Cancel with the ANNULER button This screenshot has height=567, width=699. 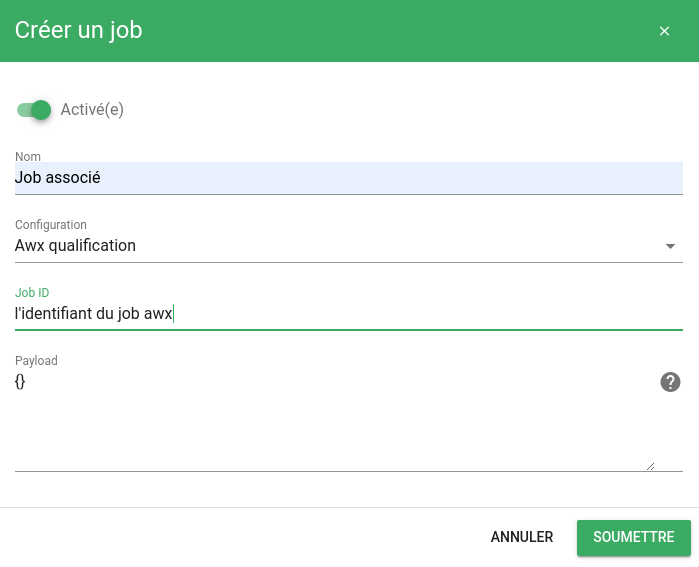(522, 537)
